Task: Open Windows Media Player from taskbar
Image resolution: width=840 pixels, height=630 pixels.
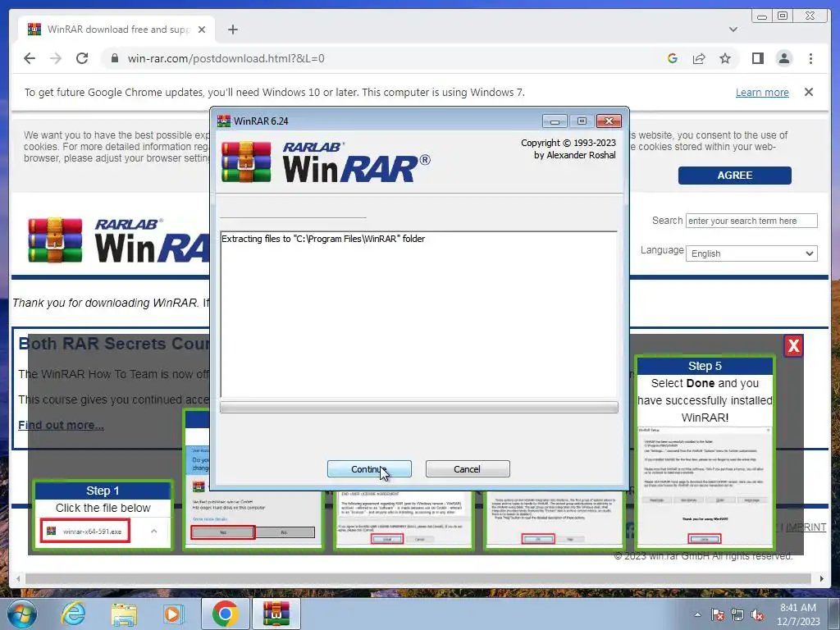Action: (174, 614)
